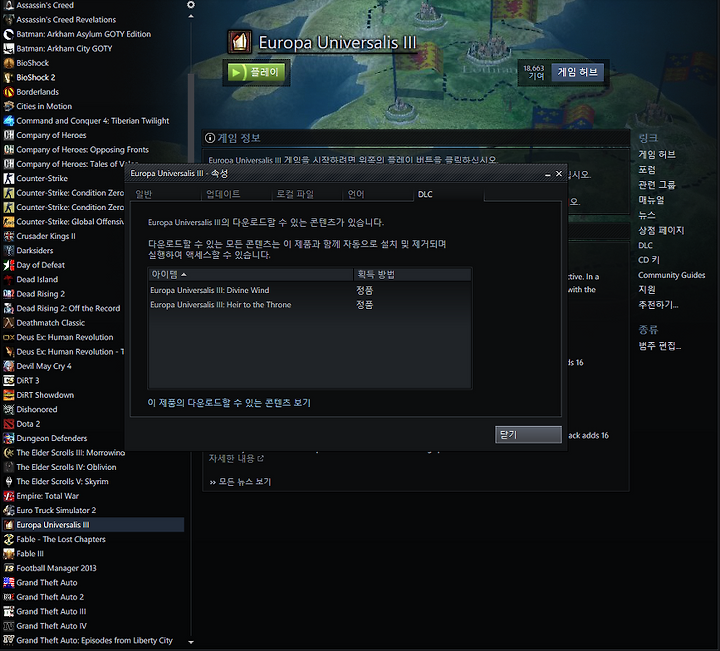Click the Devil May Cry 4 icon
Viewport: 720px width, 651px height.
pyautogui.click(x=8, y=366)
